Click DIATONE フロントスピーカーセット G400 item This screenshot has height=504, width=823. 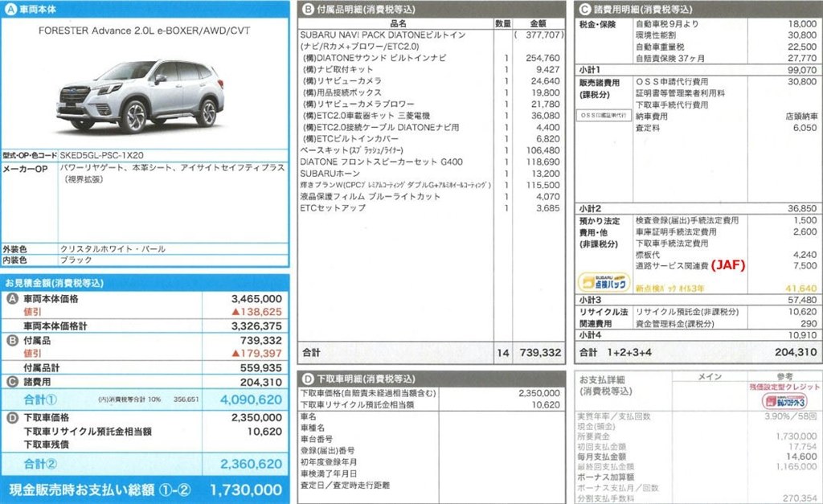click(x=382, y=162)
